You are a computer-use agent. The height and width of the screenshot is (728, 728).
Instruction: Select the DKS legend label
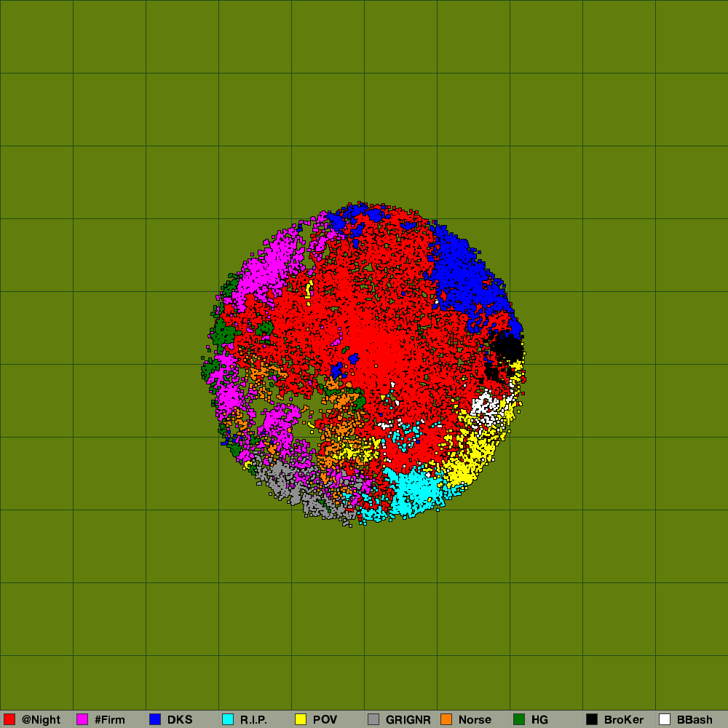click(180, 719)
